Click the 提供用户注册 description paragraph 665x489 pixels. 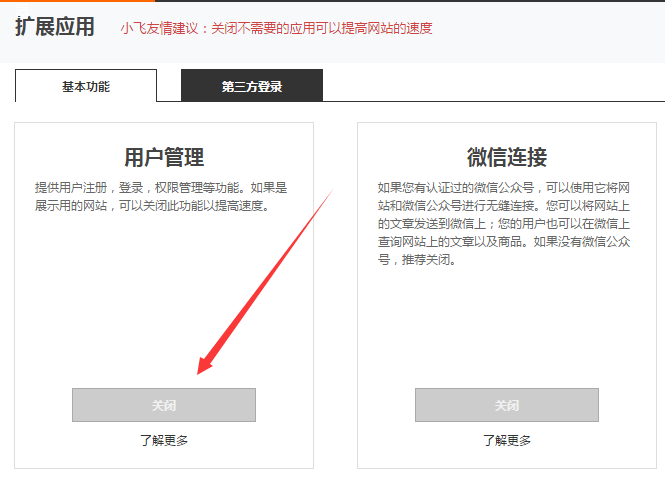click(161, 196)
